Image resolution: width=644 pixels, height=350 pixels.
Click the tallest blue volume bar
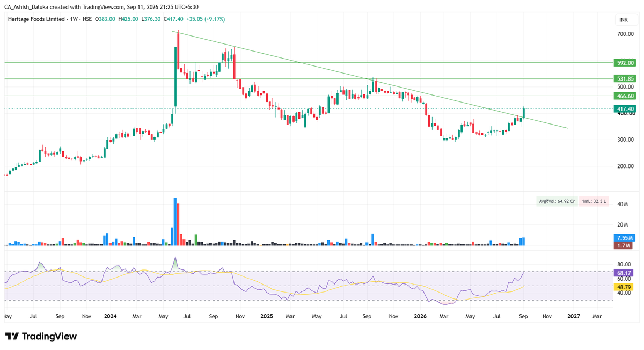click(x=175, y=222)
